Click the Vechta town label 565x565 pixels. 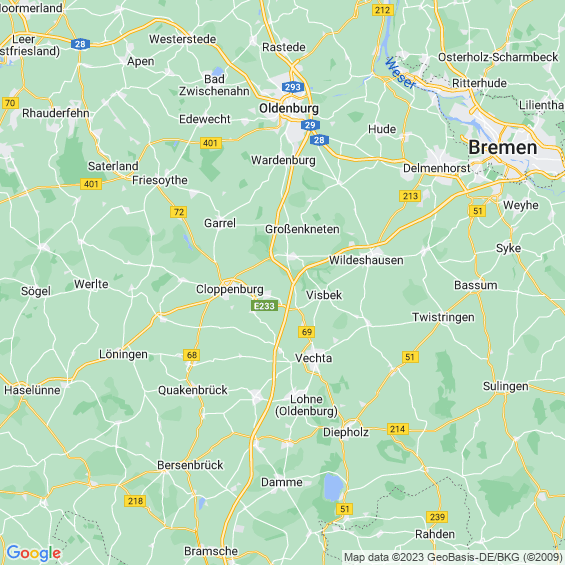[313, 358]
